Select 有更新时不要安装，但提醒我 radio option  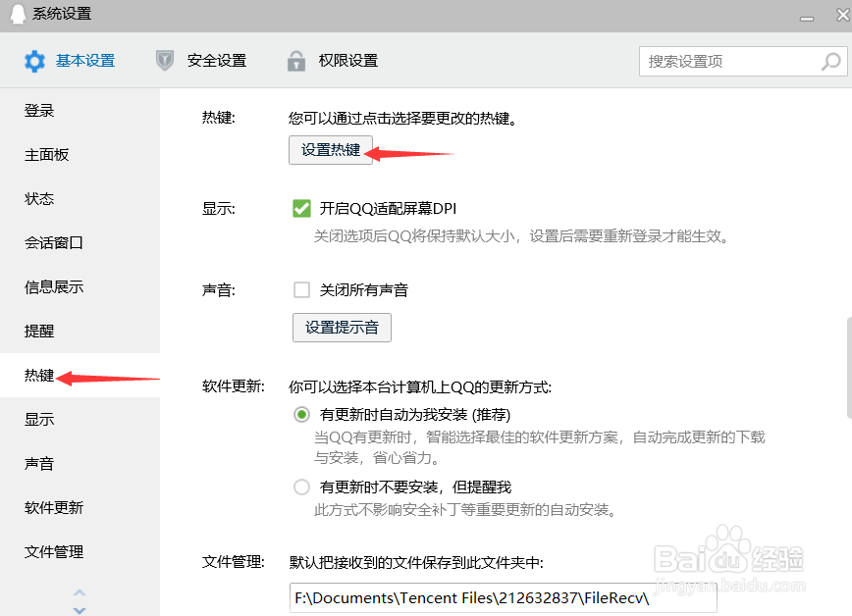301,487
